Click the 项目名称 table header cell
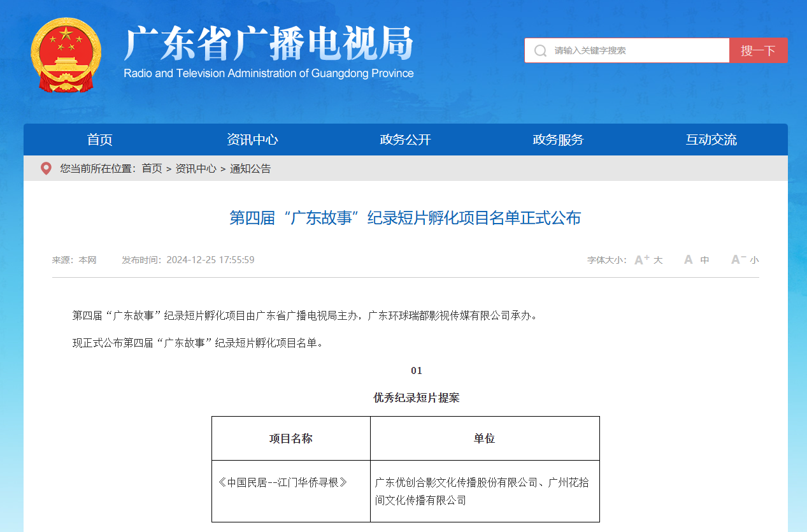Image resolution: width=807 pixels, height=532 pixels. pos(291,438)
